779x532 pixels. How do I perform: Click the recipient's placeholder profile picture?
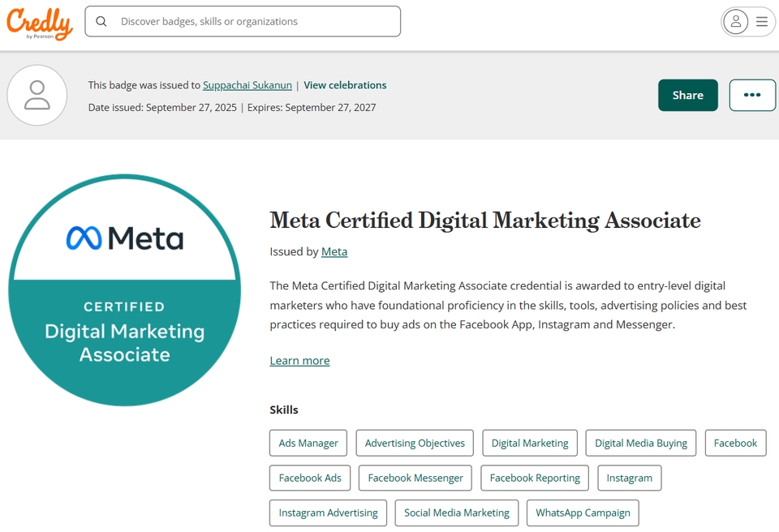click(x=37, y=95)
